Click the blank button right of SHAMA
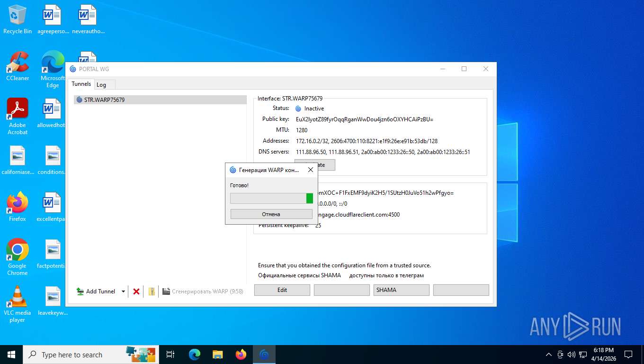This screenshot has height=364, width=644. coord(461,290)
